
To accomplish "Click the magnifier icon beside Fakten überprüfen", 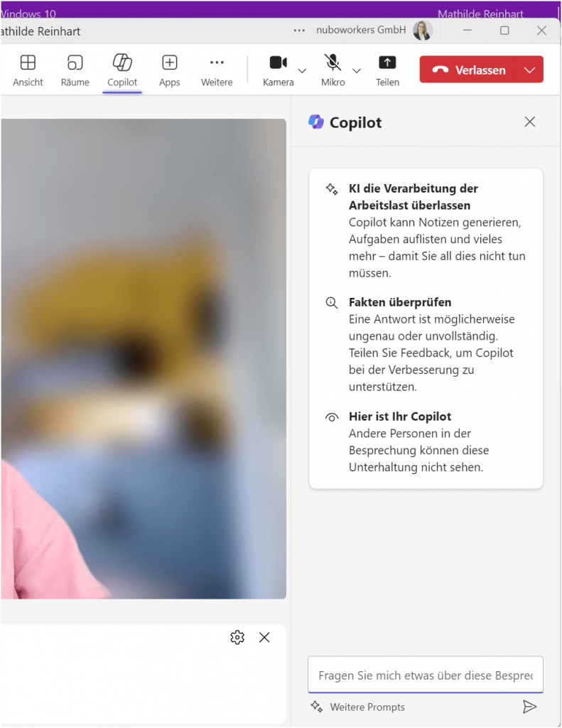I will point(331,303).
